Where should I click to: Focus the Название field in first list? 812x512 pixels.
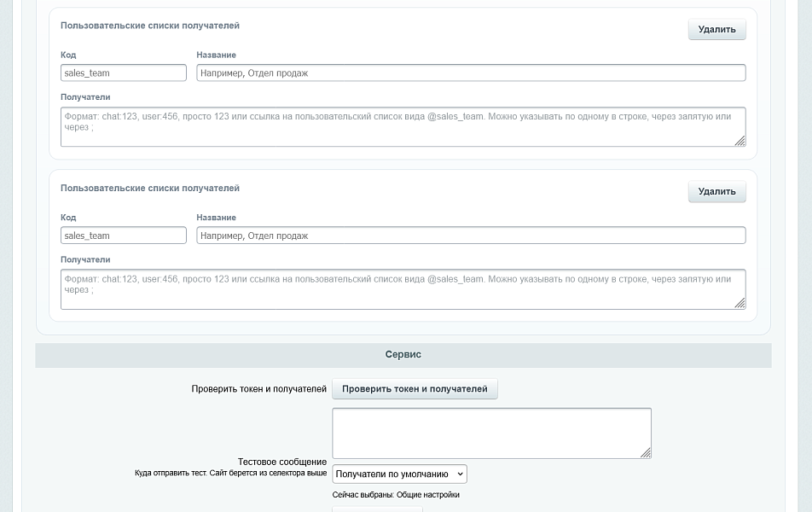[471, 73]
